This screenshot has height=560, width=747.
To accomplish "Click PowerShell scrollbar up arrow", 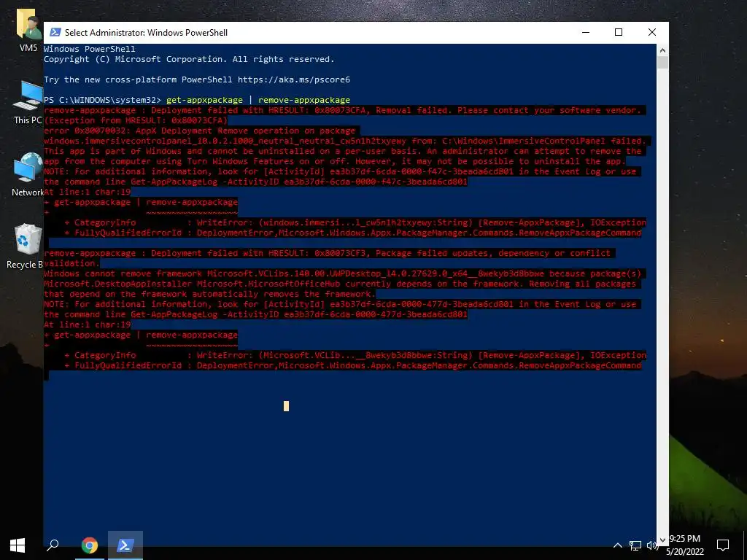I will coord(662,50).
